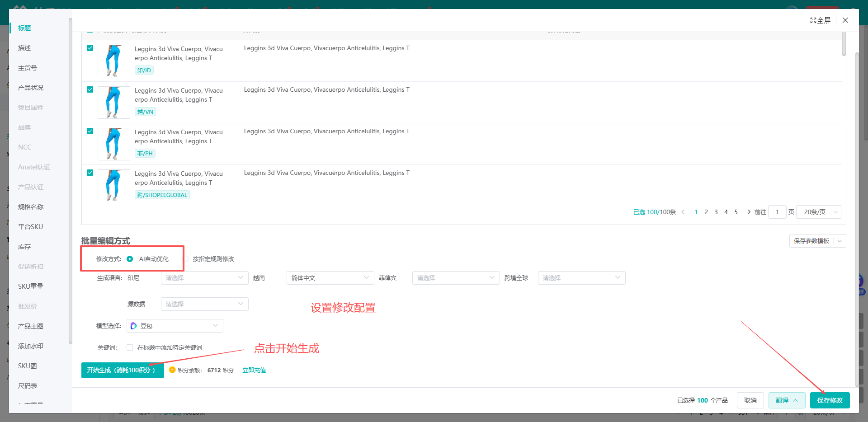Click the 保存参数模板 button

point(811,241)
